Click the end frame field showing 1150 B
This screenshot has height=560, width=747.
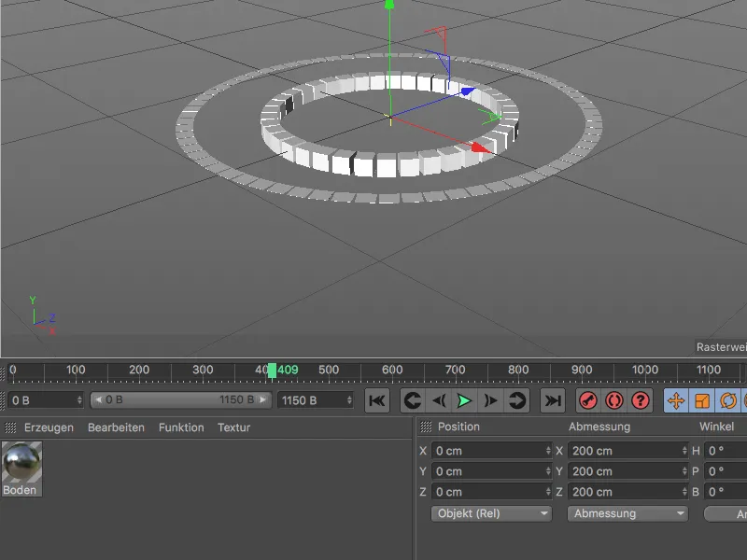316,400
